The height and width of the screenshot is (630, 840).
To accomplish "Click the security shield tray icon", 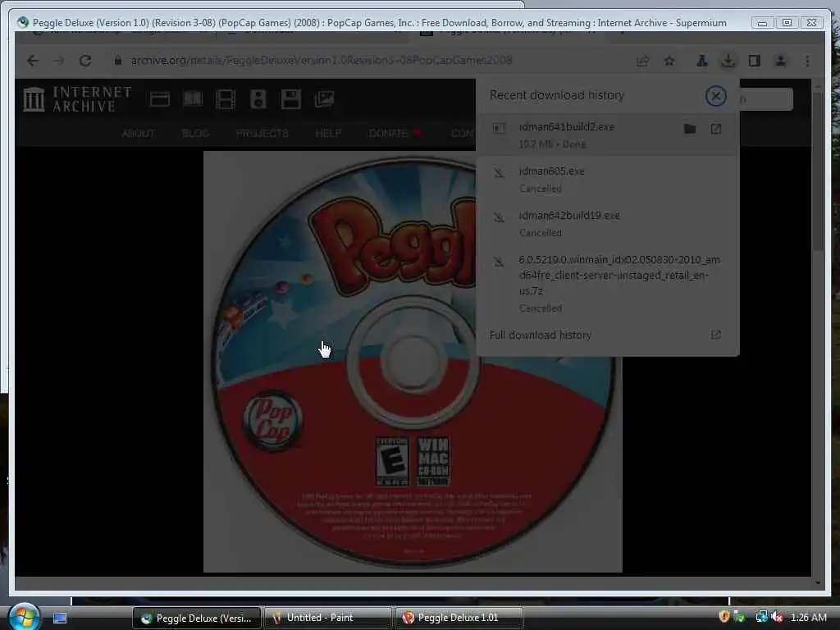I will (x=724, y=617).
